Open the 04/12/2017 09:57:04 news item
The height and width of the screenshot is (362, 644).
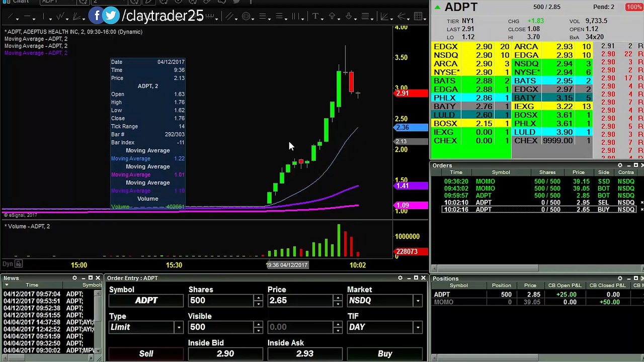pyautogui.click(x=48, y=294)
